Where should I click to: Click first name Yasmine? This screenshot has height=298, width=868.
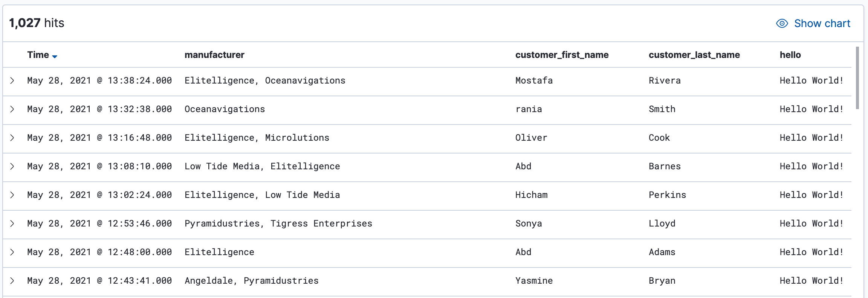tap(534, 281)
